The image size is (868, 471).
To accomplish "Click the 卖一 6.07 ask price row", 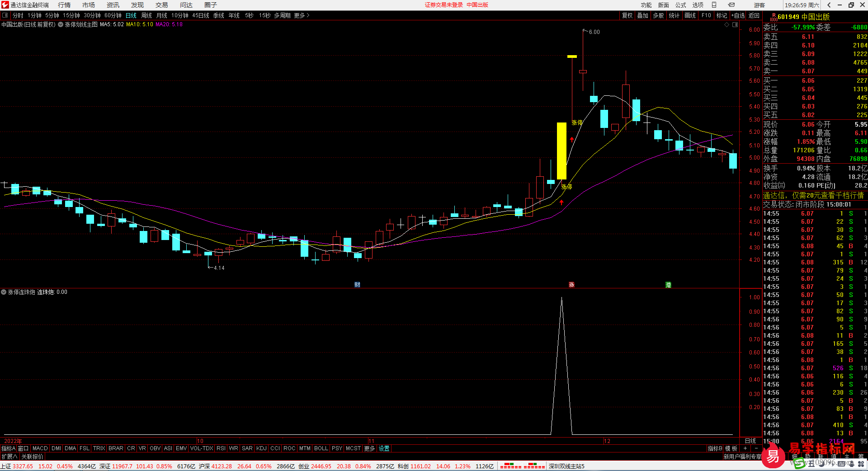I will pyautogui.click(x=815, y=71).
